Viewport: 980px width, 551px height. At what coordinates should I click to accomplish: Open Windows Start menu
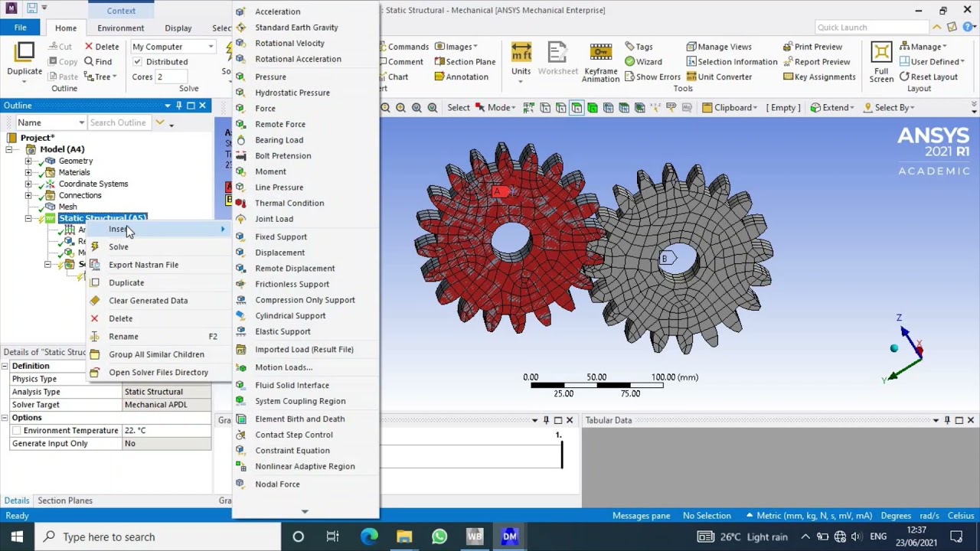[x=17, y=536]
